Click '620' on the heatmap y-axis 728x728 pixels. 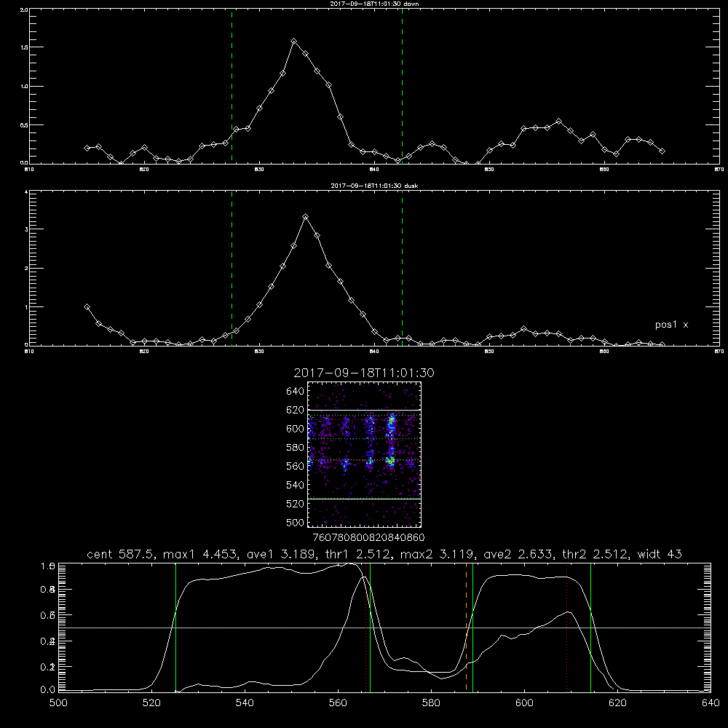point(296,411)
